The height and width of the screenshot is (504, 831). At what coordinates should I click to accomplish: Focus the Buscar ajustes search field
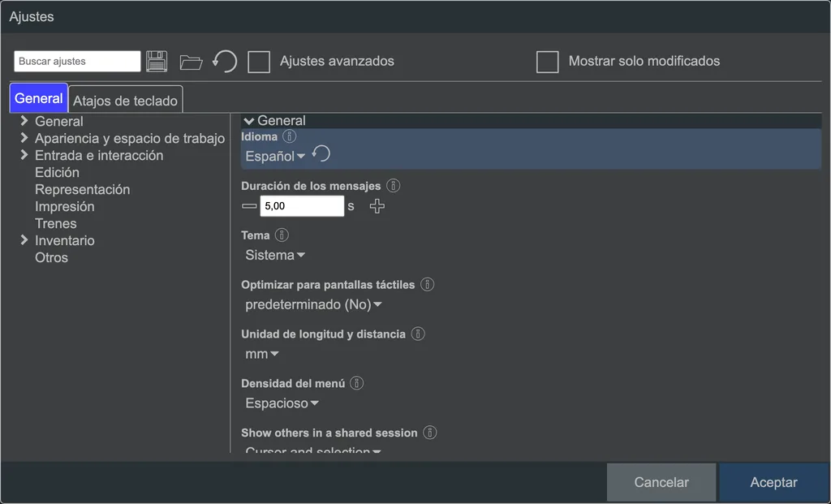(77, 62)
